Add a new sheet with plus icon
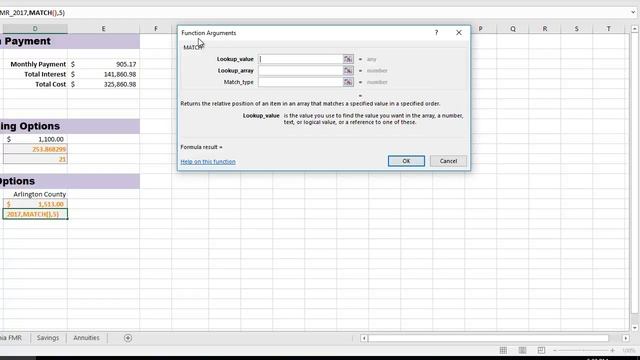 tap(128, 338)
